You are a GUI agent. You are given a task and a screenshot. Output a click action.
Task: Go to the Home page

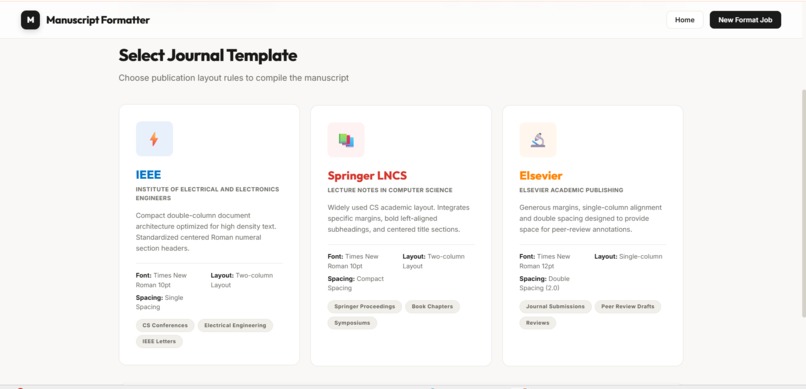[x=685, y=20]
